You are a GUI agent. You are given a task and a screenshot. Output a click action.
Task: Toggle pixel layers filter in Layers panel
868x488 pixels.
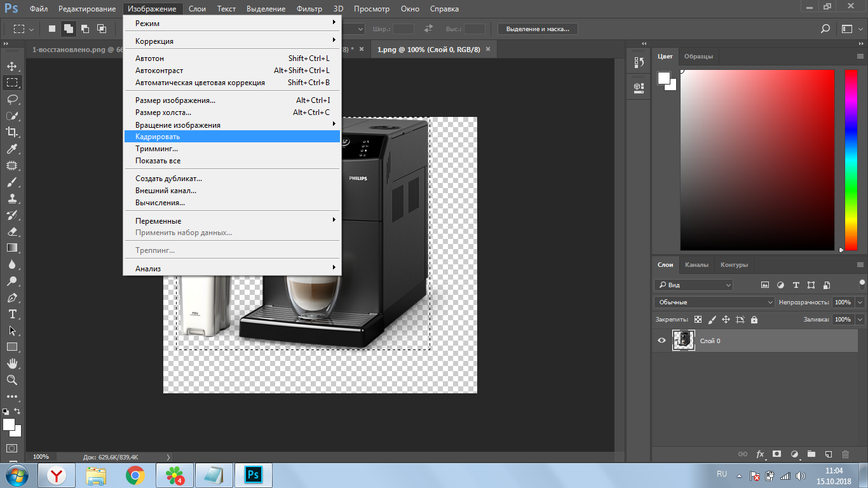tap(764, 285)
